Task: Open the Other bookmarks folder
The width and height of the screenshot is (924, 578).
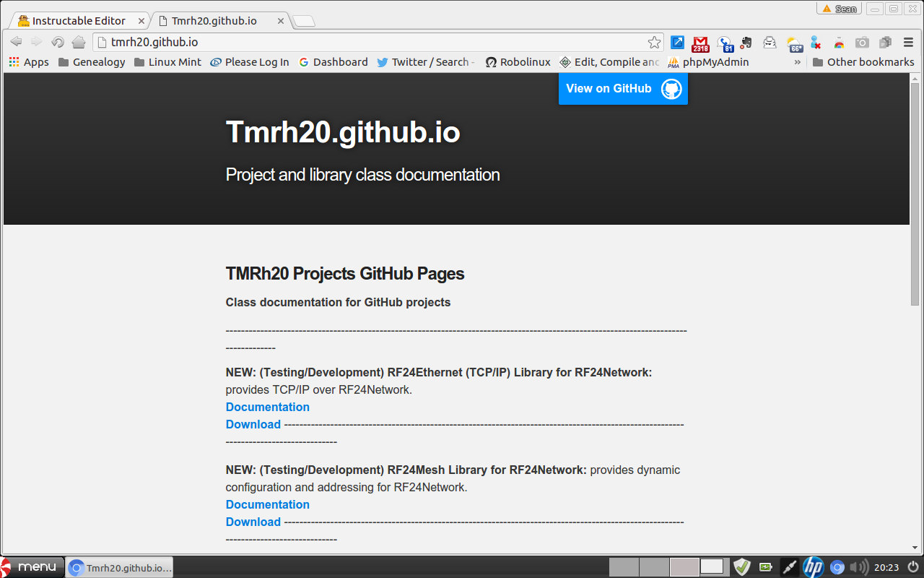Action: click(863, 62)
